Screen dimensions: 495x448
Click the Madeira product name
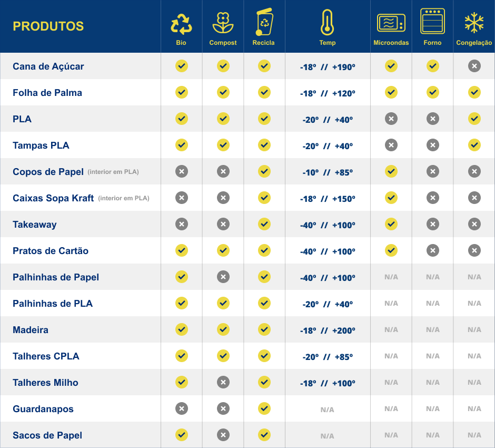pyautogui.click(x=31, y=330)
